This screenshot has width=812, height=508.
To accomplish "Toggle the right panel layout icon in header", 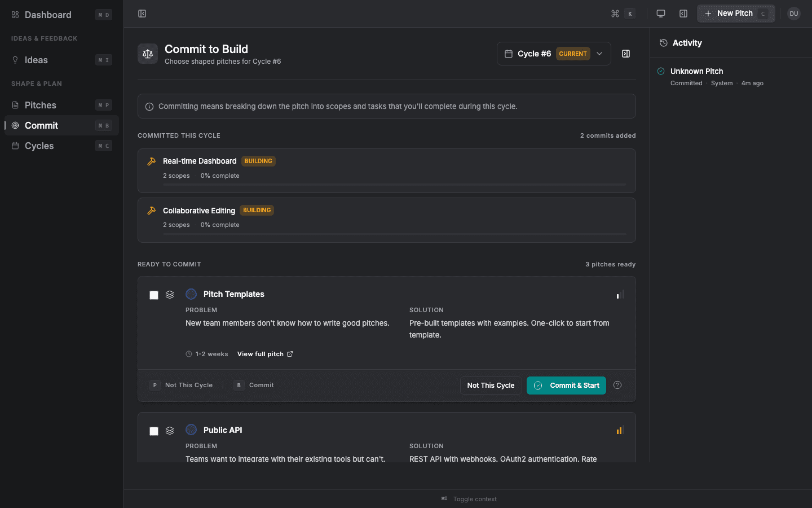I will [683, 14].
